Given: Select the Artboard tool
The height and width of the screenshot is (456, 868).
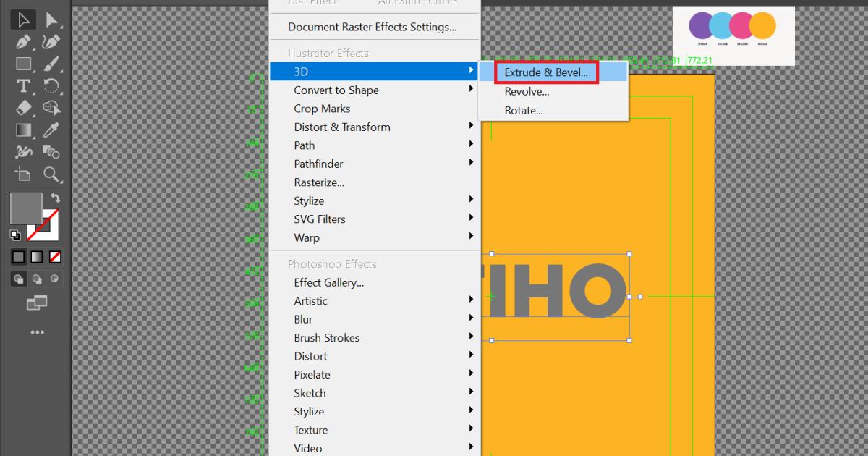Looking at the screenshot, I should click(x=23, y=174).
